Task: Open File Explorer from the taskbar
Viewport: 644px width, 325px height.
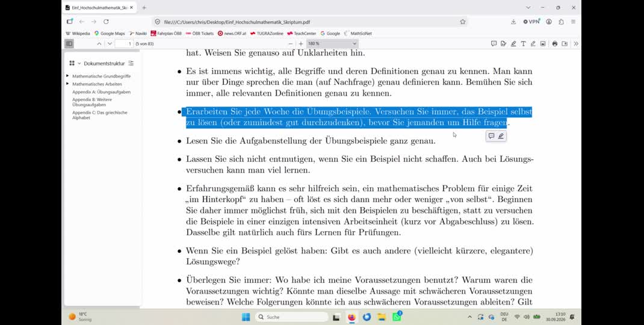Action: pos(382,317)
